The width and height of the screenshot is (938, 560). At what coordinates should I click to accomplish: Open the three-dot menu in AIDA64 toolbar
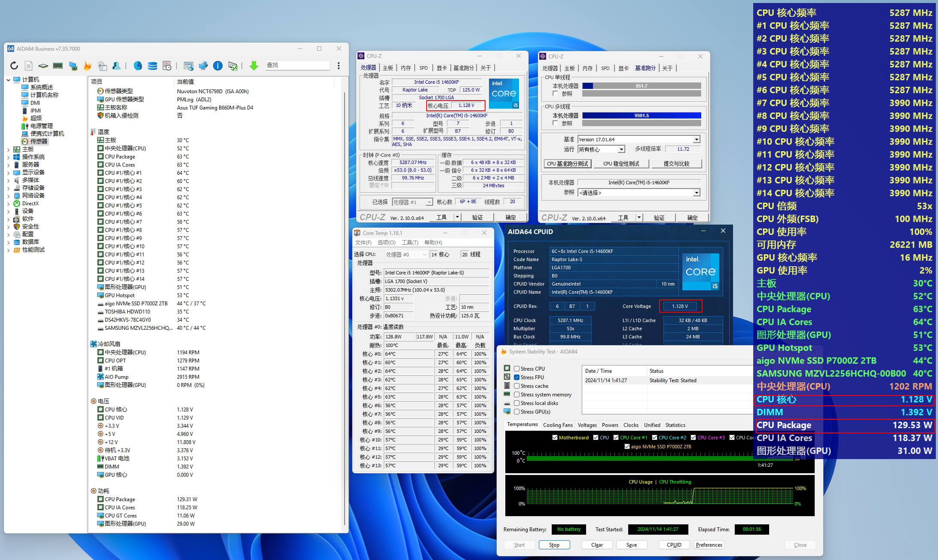pos(339,66)
